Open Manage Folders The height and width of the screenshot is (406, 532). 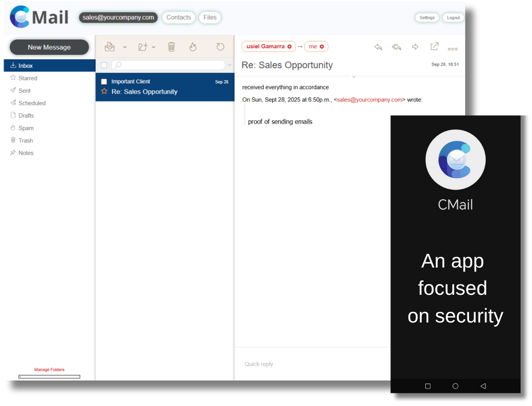49,369
